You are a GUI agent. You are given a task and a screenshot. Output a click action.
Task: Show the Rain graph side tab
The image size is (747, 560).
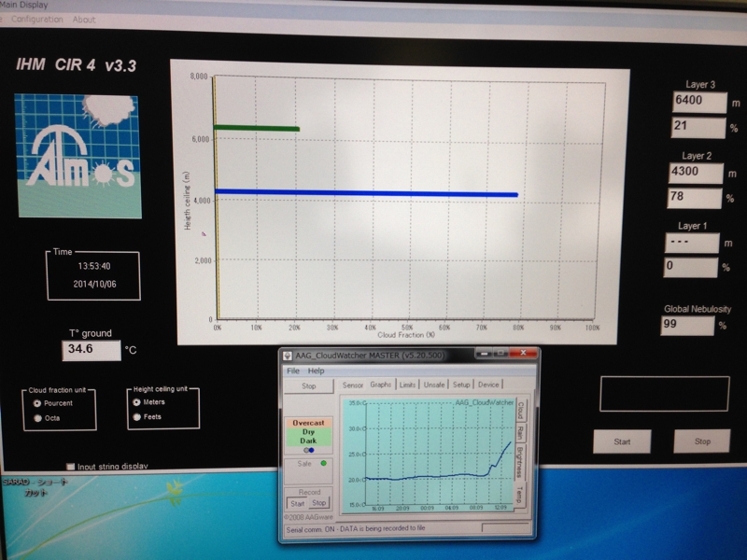pyautogui.click(x=520, y=434)
